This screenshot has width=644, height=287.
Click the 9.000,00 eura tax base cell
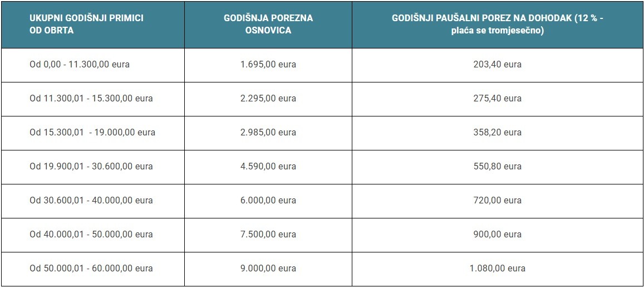click(x=268, y=268)
